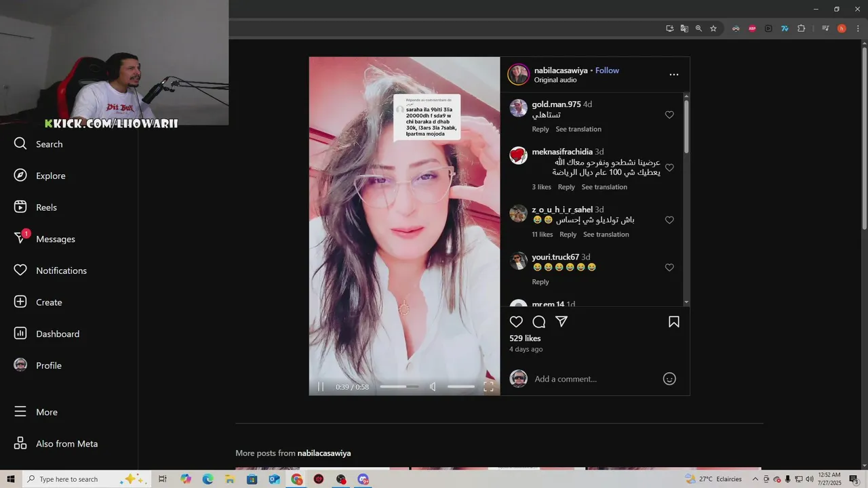Reply to youri.truck67's comment
Image resolution: width=868 pixels, height=488 pixels.
pyautogui.click(x=540, y=282)
